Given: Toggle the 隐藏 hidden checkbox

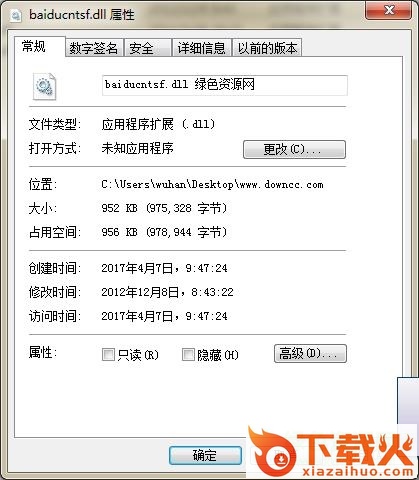Looking at the screenshot, I should 188,355.
